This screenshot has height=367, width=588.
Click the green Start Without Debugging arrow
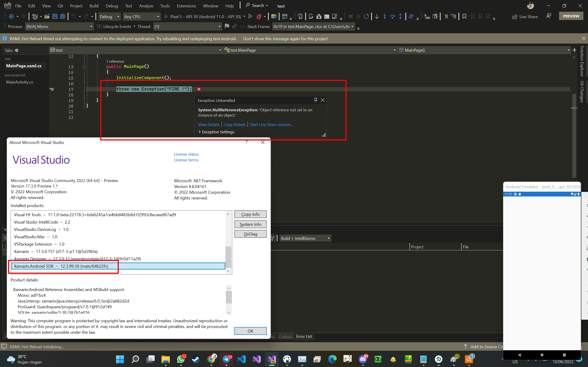[x=250, y=17]
